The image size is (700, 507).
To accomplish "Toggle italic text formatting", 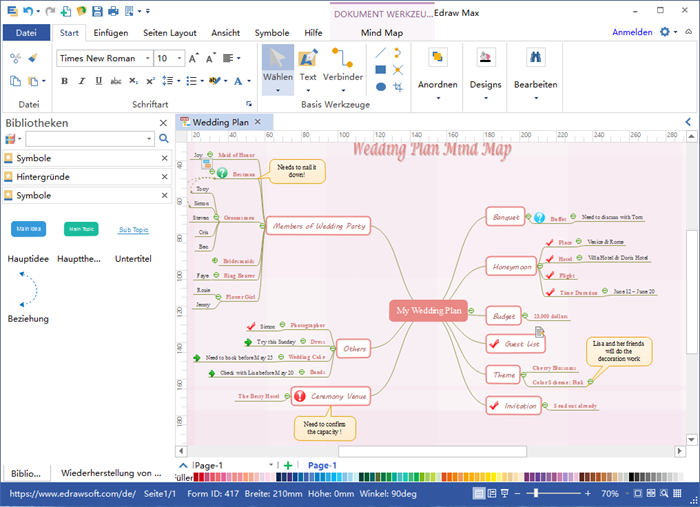I will click(82, 81).
